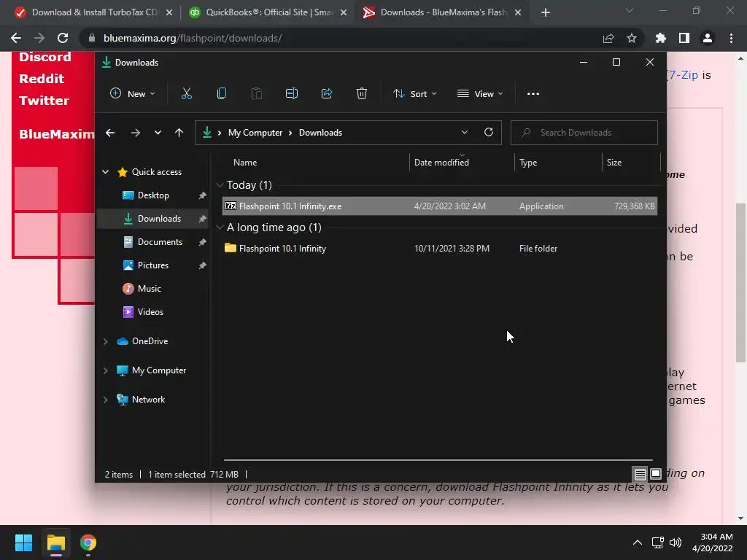
Task: Expand the OneDrive tree node
Action: pyautogui.click(x=105, y=341)
